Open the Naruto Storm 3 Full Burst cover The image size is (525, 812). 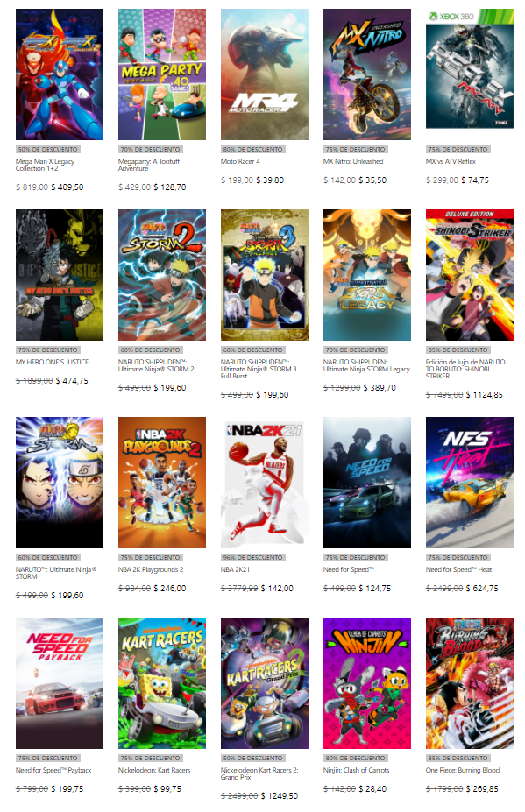[x=265, y=275]
